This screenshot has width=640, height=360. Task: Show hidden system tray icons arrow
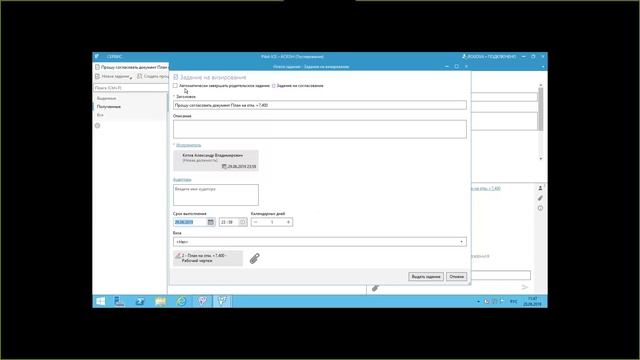coord(478,302)
